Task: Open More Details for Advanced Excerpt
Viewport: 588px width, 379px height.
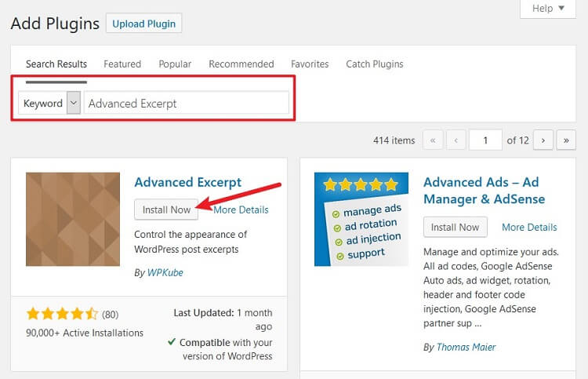Action: coord(241,210)
